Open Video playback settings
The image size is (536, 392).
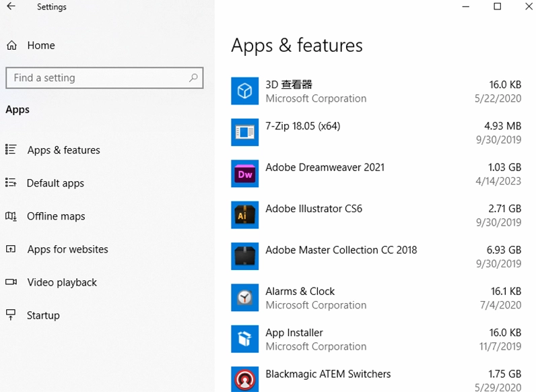point(62,282)
